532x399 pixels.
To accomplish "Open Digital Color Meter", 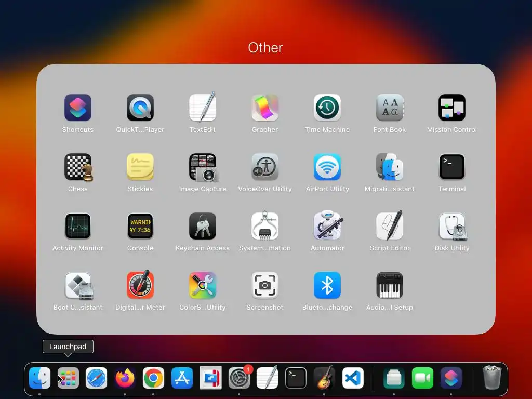I will pos(140,285).
